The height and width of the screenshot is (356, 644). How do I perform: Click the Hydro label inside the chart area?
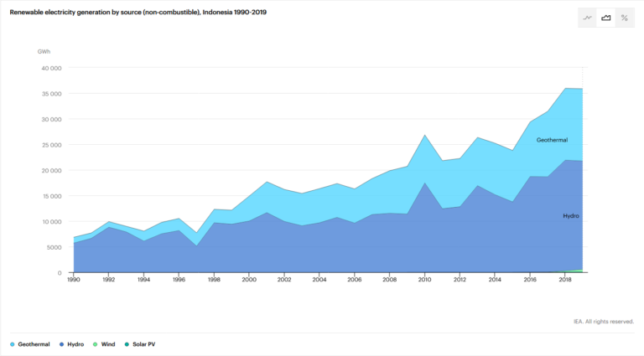[570, 215]
